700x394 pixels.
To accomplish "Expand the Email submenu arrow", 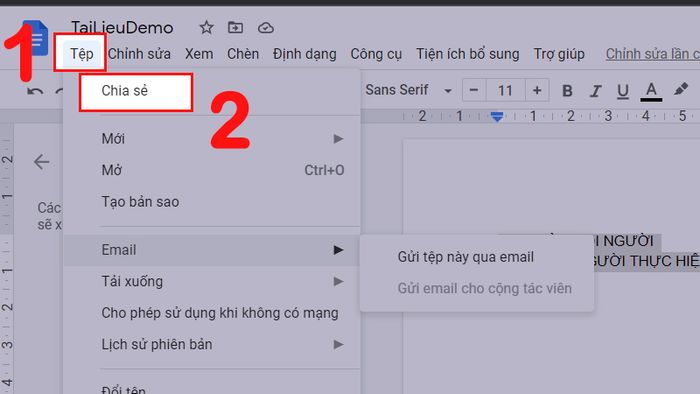I will point(338,250).
